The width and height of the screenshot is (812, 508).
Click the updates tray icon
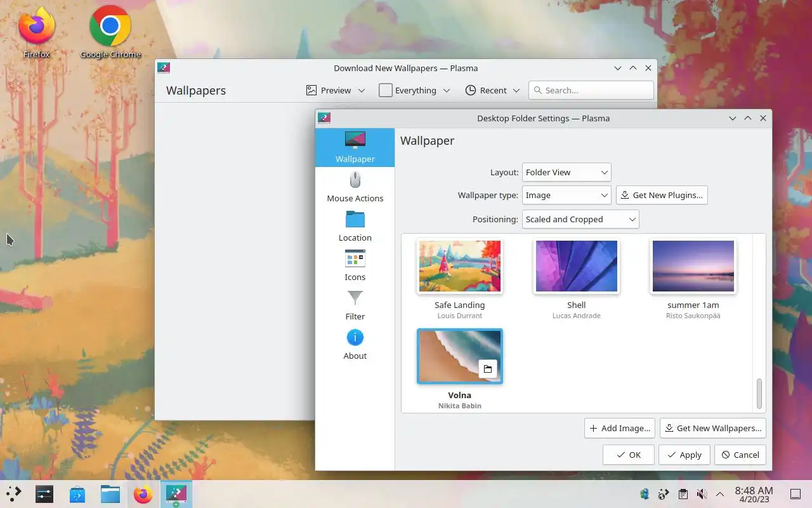(664, 494)
